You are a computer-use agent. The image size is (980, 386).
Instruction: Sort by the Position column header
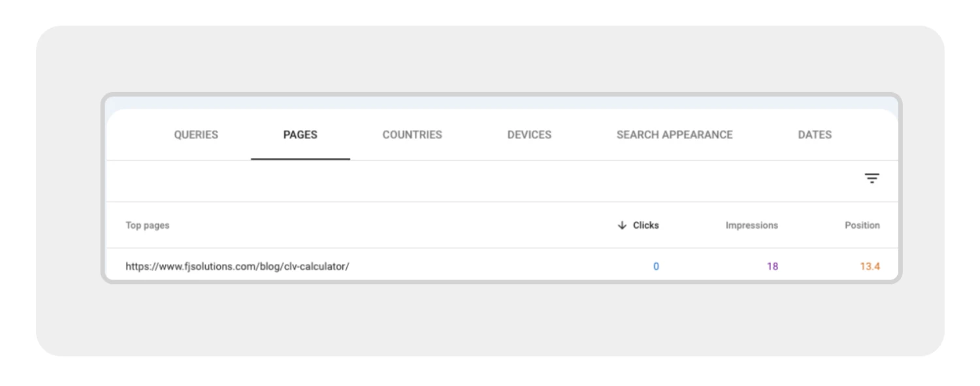coord(862,225)
